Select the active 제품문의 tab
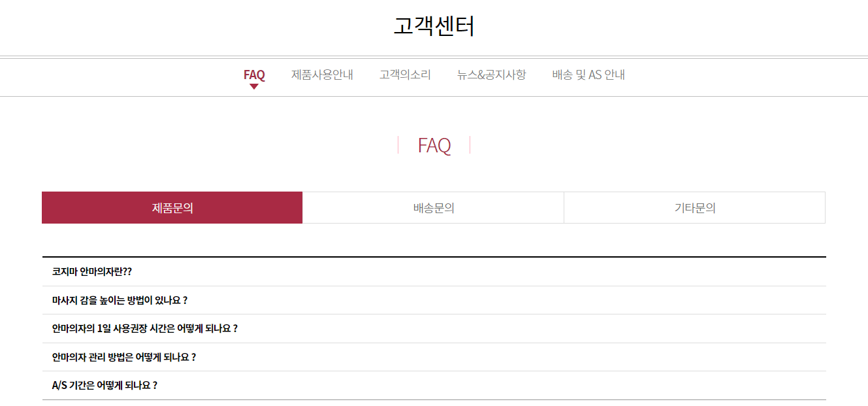868x406 pixels. pos(172,207)
